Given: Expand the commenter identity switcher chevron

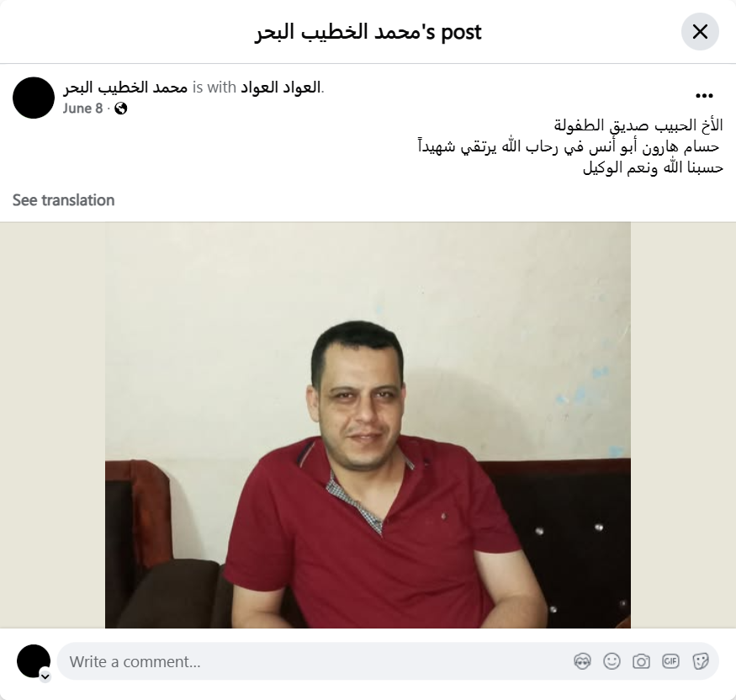Looking at the screenshot, I should 45,676.
